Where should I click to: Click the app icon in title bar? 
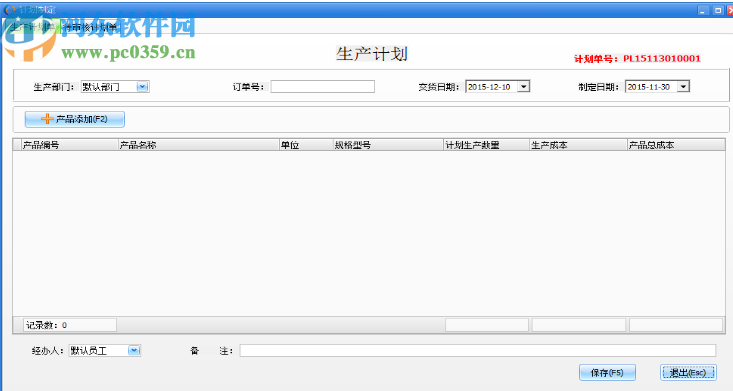click(9, 9)
